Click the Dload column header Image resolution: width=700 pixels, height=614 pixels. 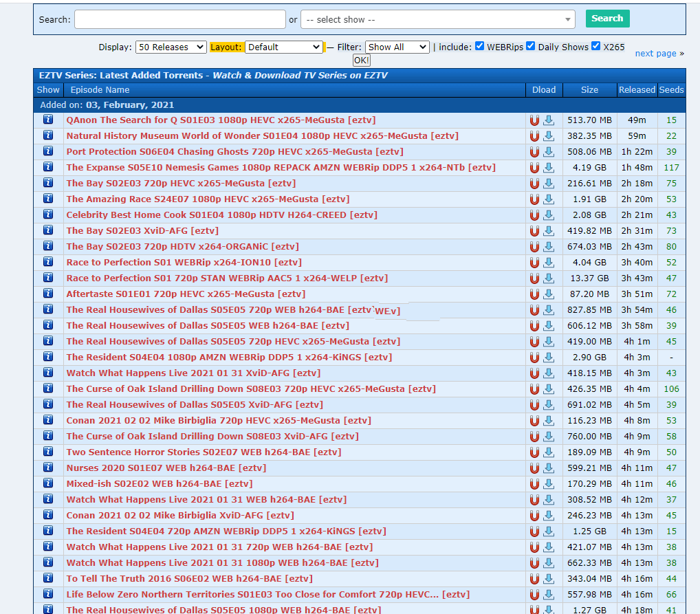click(x=544, y=90)
